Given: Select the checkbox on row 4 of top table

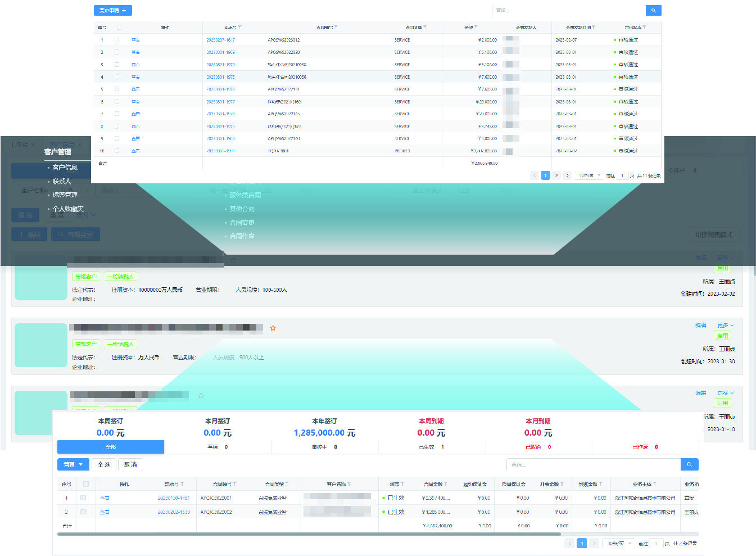Looking at the screenshot, I should point(117,76).
